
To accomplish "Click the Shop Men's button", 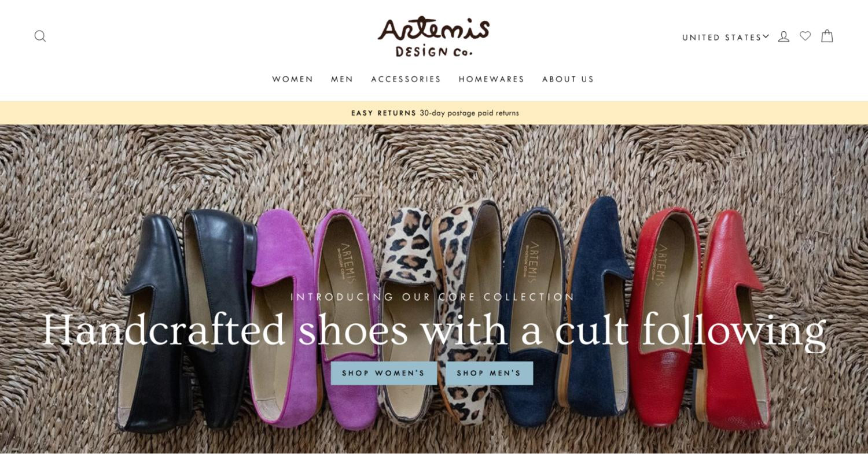I will 489,373.
